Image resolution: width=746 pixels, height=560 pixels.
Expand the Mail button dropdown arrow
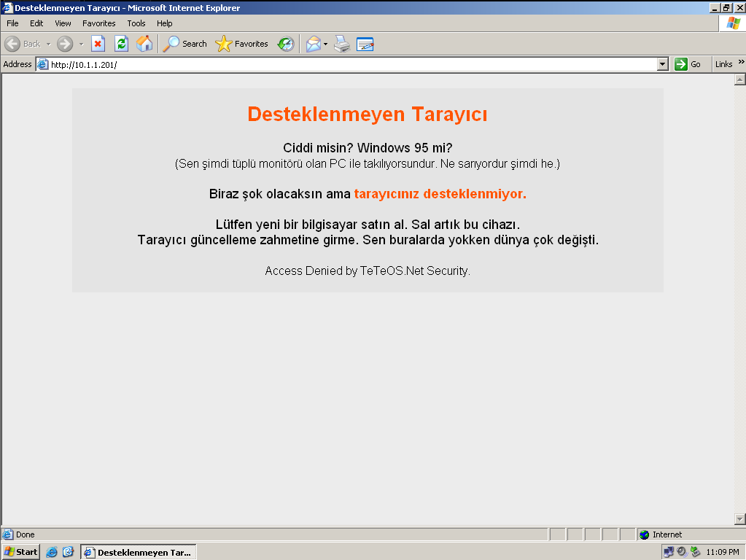pyautogui.click(x=325, y=44)
